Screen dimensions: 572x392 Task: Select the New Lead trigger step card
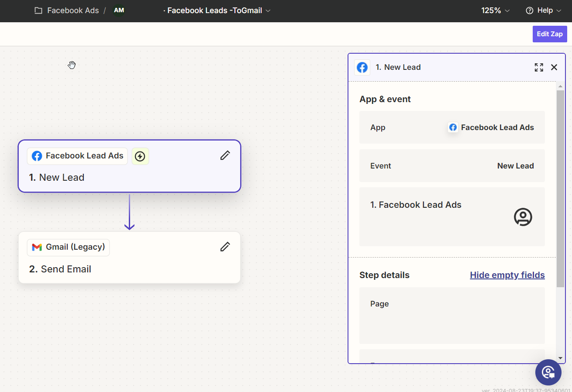(x=129, y=166)
